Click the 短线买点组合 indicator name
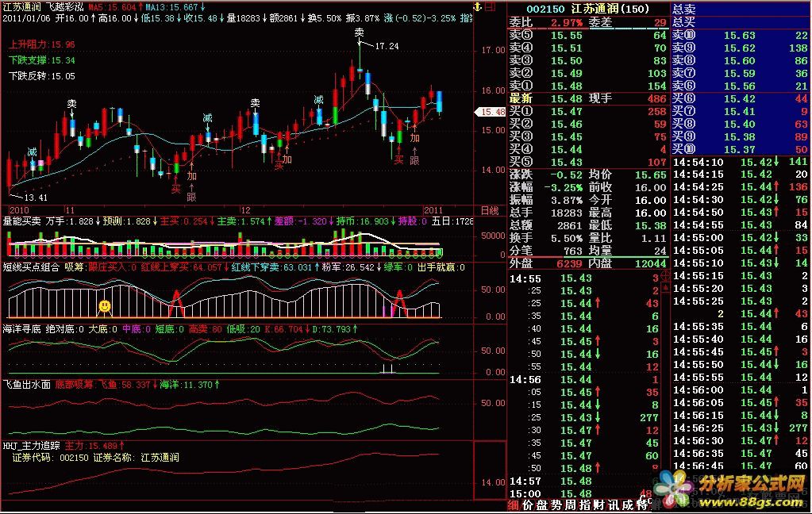 coord(31,267)
